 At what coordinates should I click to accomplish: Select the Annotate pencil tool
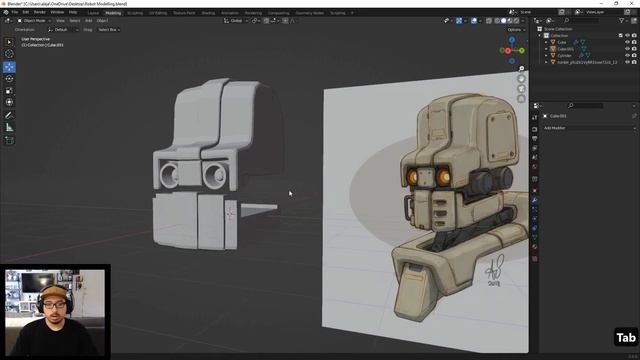point(9,116)
